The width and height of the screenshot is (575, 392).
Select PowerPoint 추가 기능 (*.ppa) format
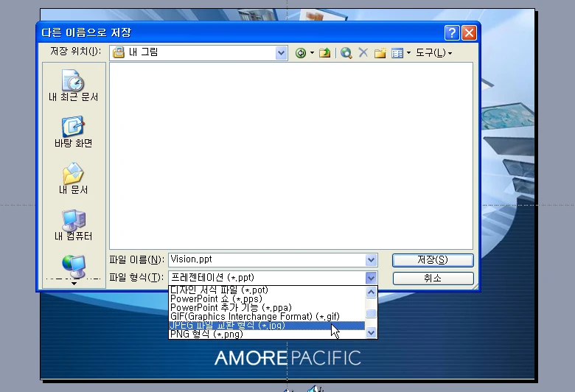(x=267, y=308)
